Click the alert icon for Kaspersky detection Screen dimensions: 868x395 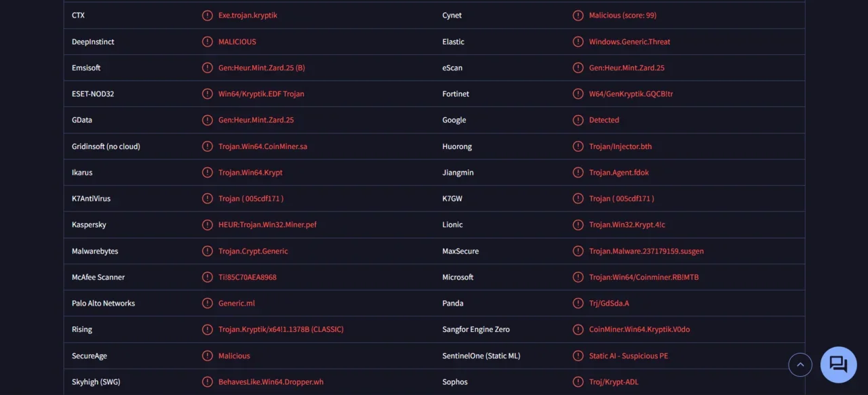click(208, 225)
